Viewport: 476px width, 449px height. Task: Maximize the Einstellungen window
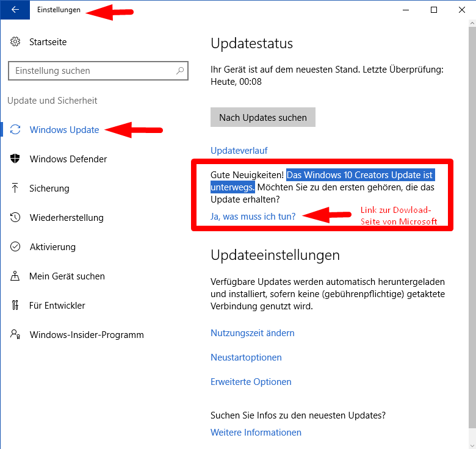pyautogui.click(x=434, y=10)
